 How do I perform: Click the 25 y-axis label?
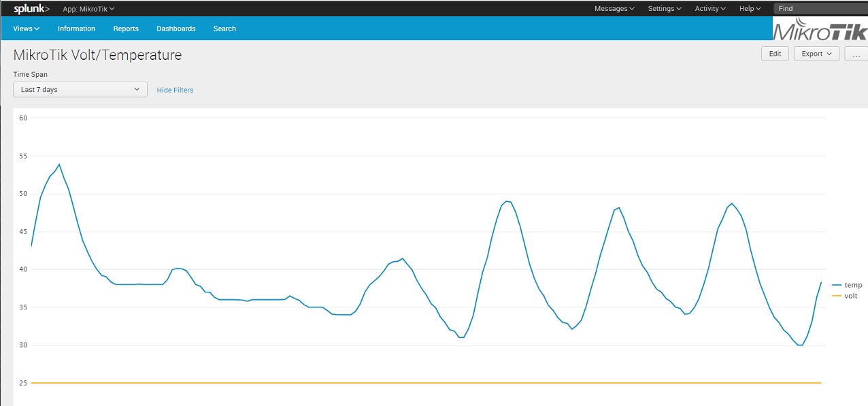pos(23,383)
